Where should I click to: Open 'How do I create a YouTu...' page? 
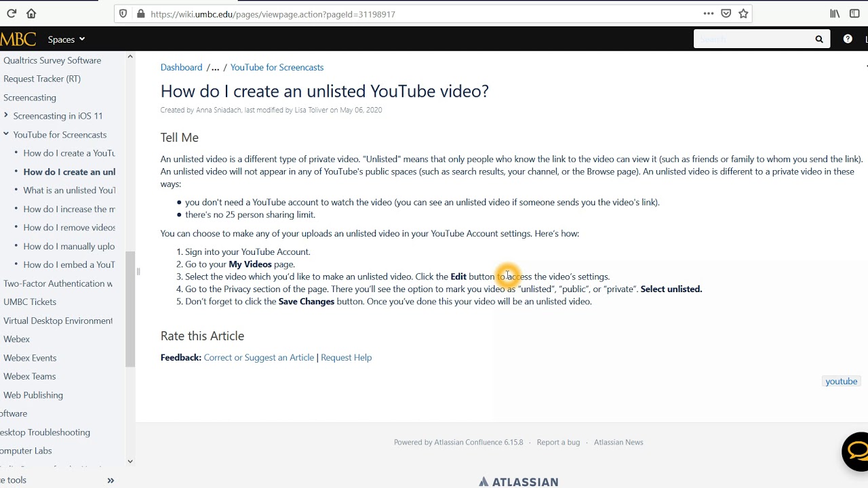(x=69, y=153)
